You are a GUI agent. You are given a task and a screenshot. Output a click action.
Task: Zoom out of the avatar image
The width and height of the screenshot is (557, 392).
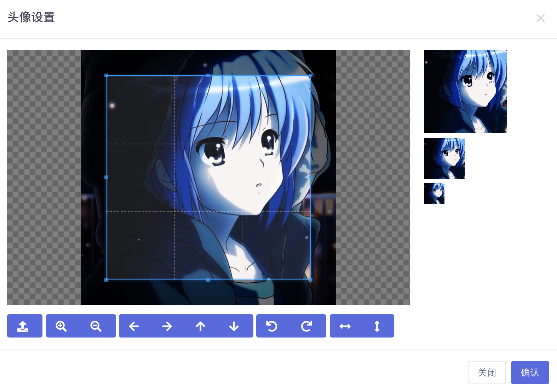pos(96,326)
